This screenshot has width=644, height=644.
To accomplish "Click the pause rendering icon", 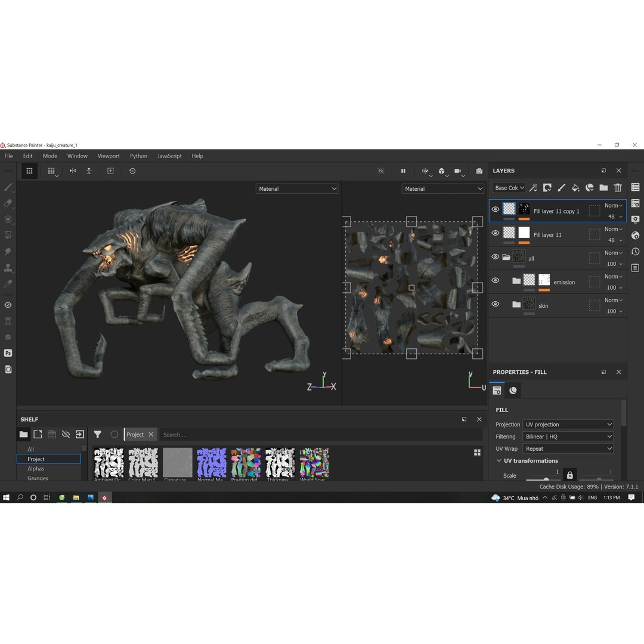I will [x=403, y=171].
